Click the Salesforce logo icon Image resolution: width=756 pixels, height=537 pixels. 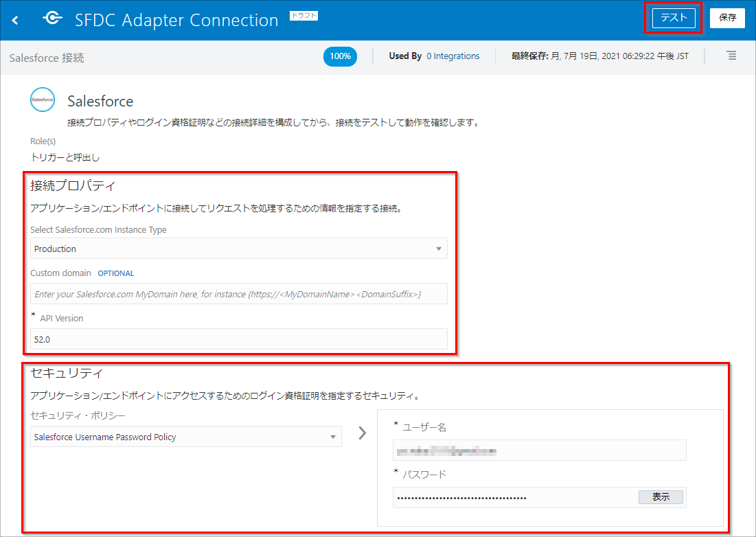coord(43,100)
